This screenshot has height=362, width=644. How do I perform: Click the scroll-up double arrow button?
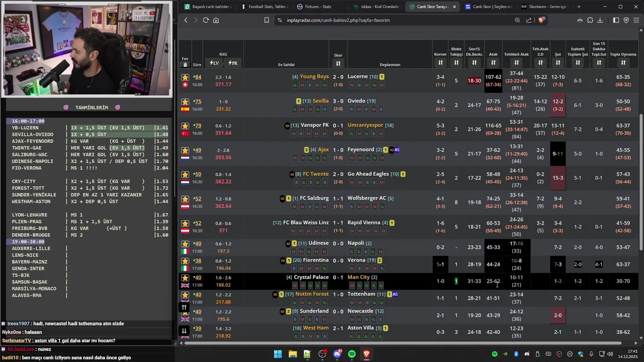(x=184, y=307)
